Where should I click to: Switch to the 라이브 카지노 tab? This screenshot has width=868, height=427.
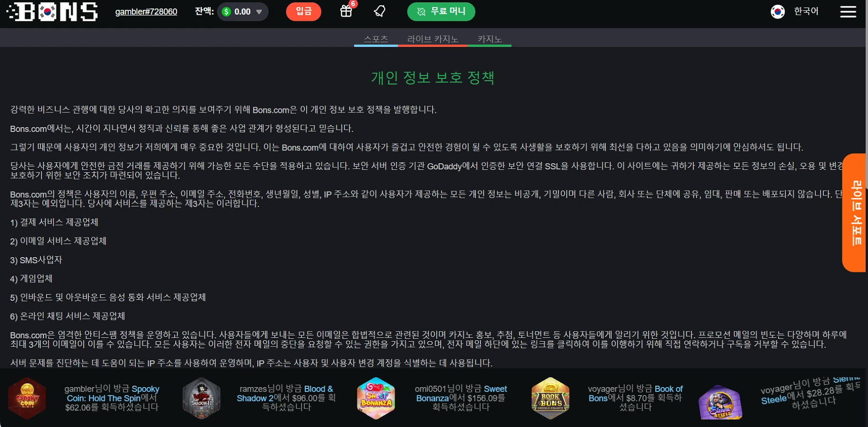pos(433,39)
